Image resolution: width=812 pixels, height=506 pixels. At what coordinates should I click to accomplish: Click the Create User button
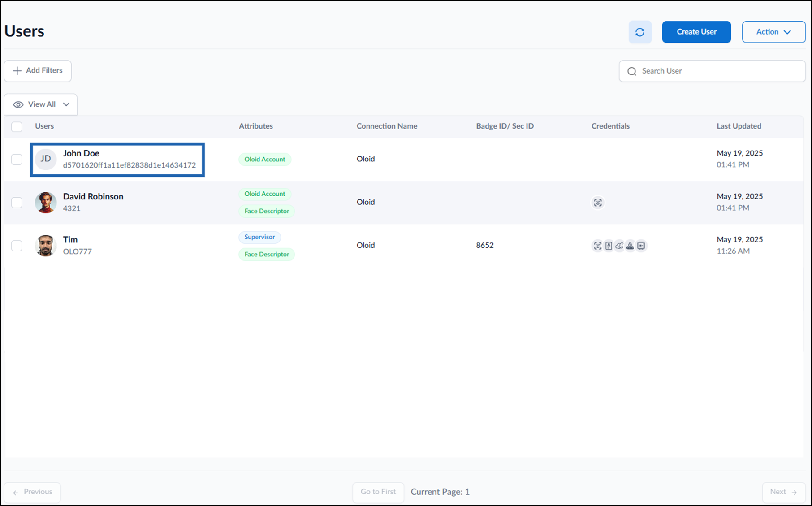point(696,32)
